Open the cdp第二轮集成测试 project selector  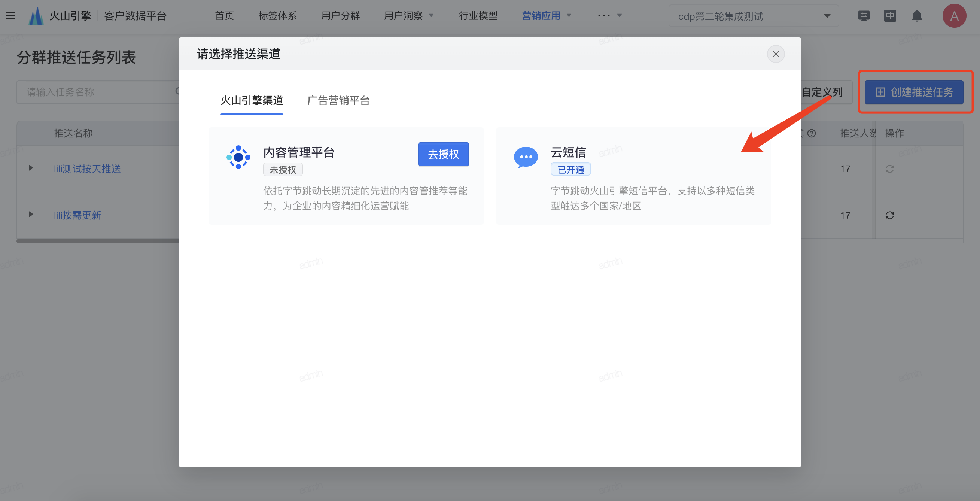tap(753, 16)
